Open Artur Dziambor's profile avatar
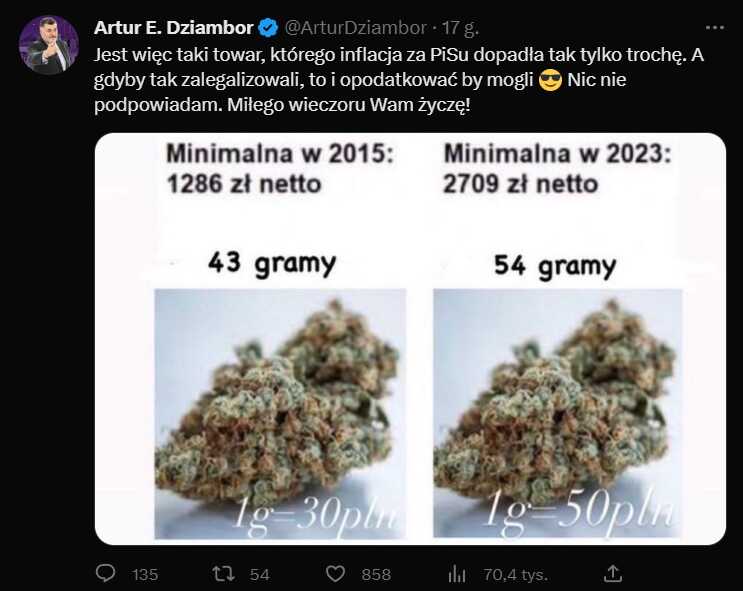 49,45
